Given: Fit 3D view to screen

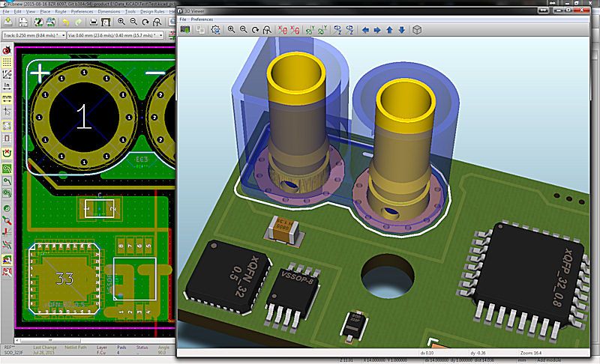Looking at the screenshot, I should (267, 30).
